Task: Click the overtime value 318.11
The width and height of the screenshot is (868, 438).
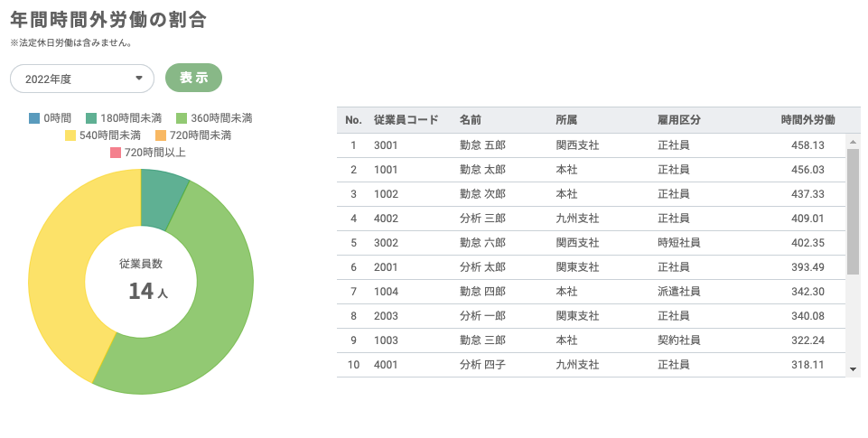Action: pos(807,365)
